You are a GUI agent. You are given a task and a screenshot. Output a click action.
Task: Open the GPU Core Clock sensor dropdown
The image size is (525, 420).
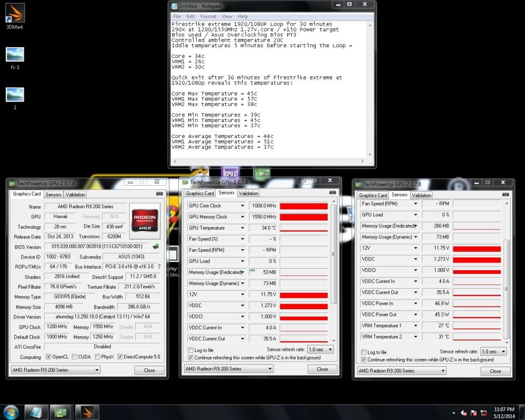(243, 206)
